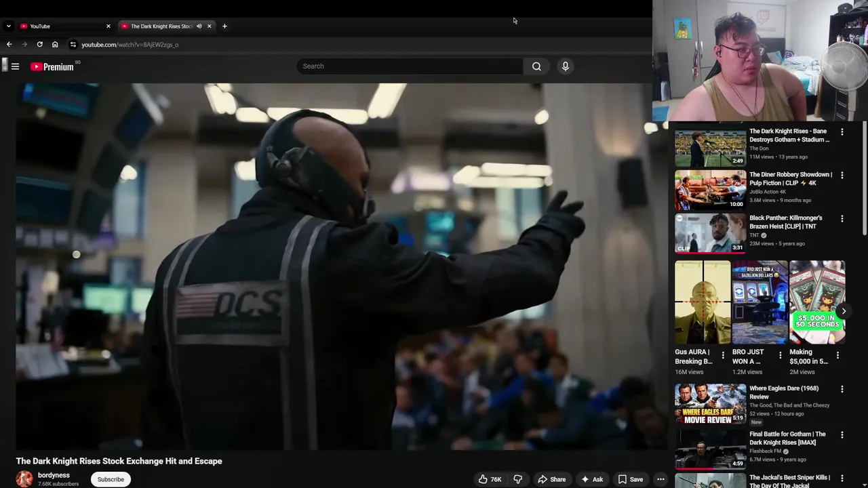Click the main video player
Image resolution: width=868 pixels, height=488 pixels.
(x=342, y=266)
